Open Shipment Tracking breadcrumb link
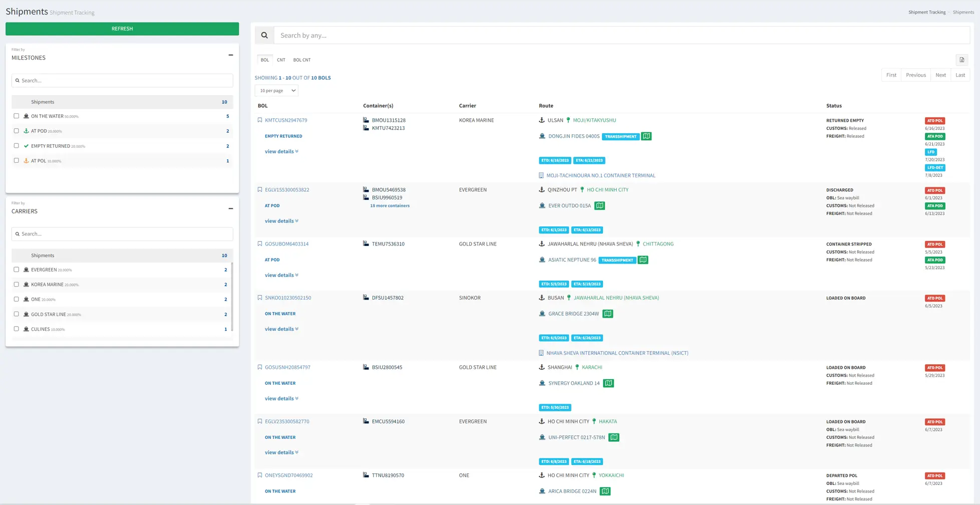Image resolution: width=980 pixels, height=505 pixels. (927, 12)
